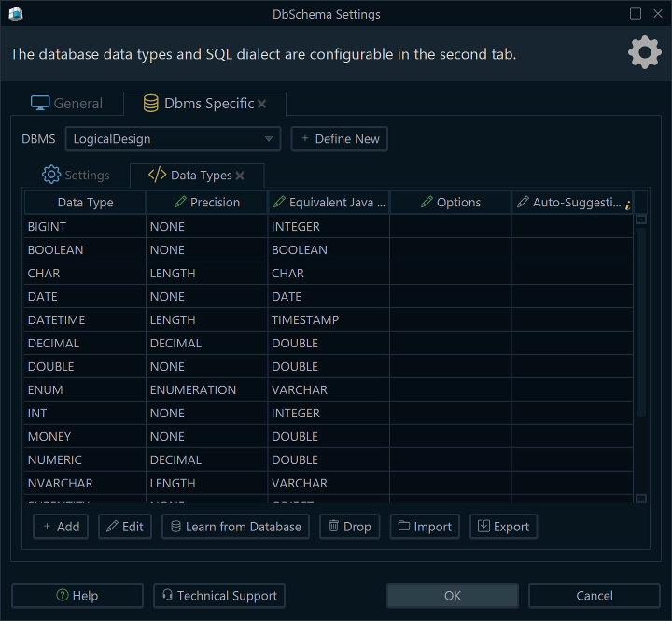672x621 pixels.
Task: Close the Dbms Specific tab
Action: coord(262,104)
